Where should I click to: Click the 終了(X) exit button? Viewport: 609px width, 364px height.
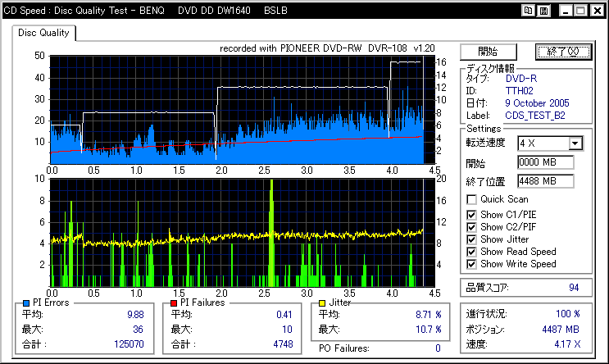point(563,52)
